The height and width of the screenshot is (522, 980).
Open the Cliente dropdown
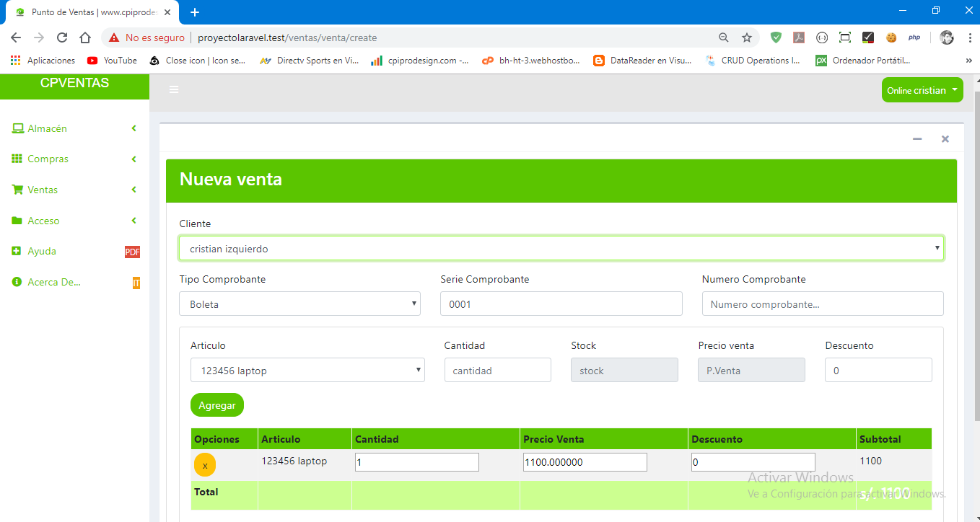[561, 249]
